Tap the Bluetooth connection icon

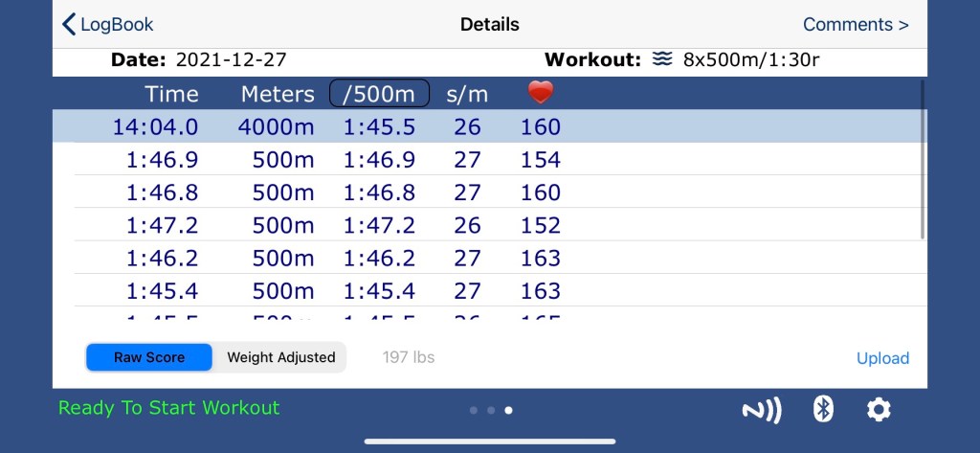(x=822, y=410)
